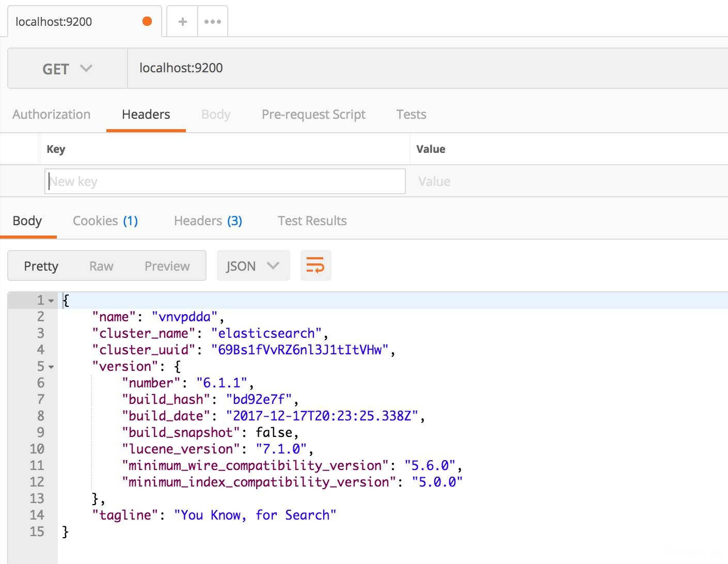Image resolution: width=728 pixels, height=564 pixels.
Task: Open the three-dots tab options menu
Action: (x=213, y=22)
